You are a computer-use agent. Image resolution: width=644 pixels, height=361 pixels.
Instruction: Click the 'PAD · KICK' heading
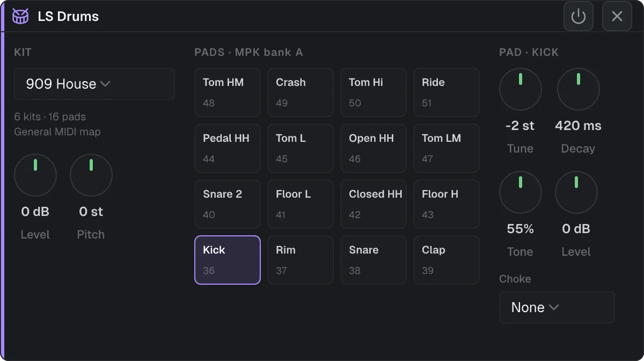[x=529, y=52]
